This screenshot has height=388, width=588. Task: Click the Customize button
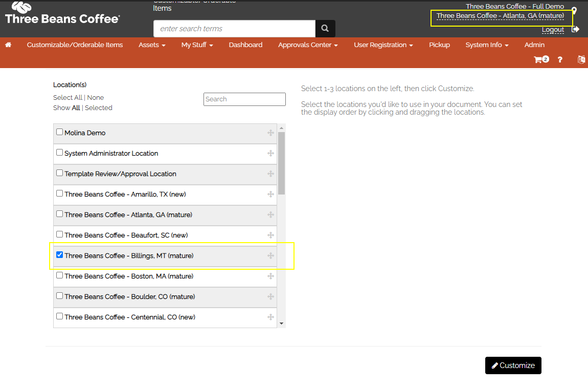click(513, 365)
